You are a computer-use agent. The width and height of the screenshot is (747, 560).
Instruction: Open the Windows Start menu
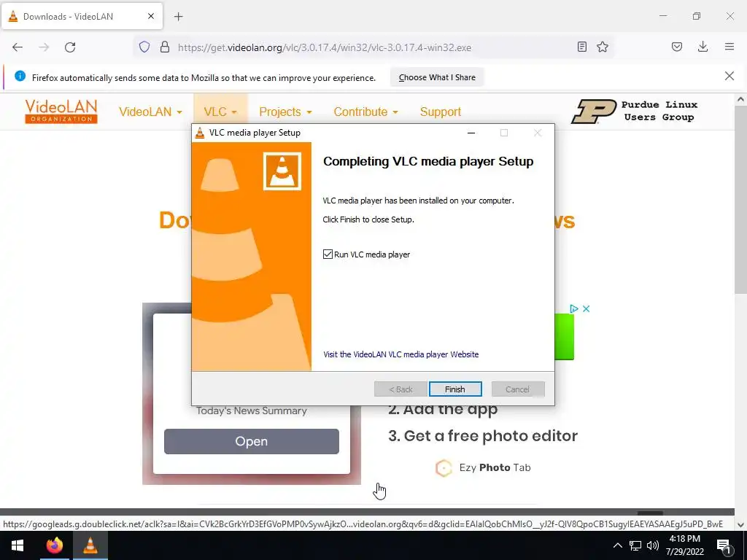pyautogui.click(x=18, y=545)
